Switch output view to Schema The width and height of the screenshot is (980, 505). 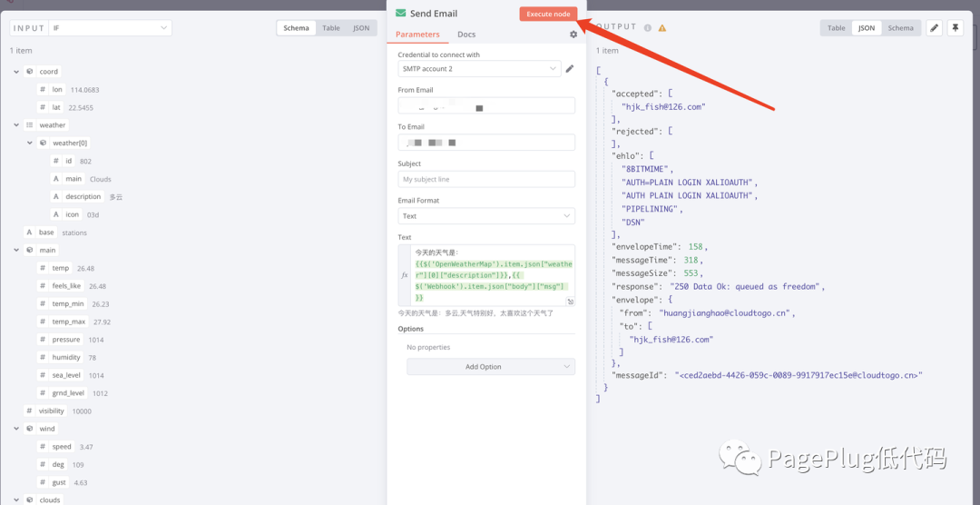click(900, 27)
